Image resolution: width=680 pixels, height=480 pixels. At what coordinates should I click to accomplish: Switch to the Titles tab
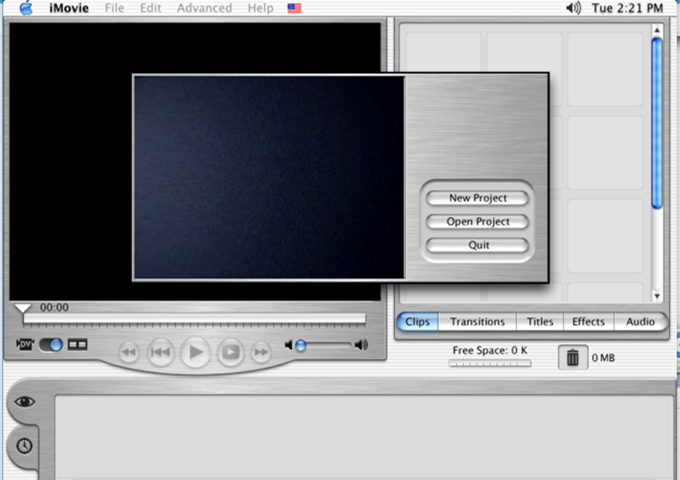pyautogui.click(x=540, y=322)
